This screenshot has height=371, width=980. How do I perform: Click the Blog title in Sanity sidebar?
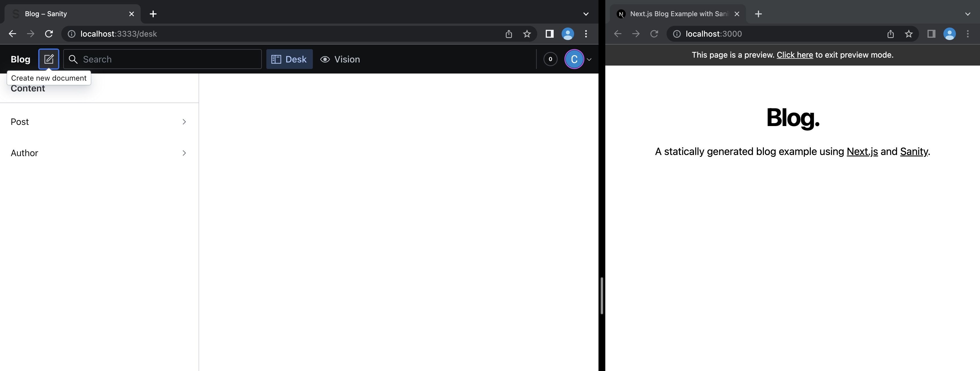pyautogui.click(x=21, y=59)
